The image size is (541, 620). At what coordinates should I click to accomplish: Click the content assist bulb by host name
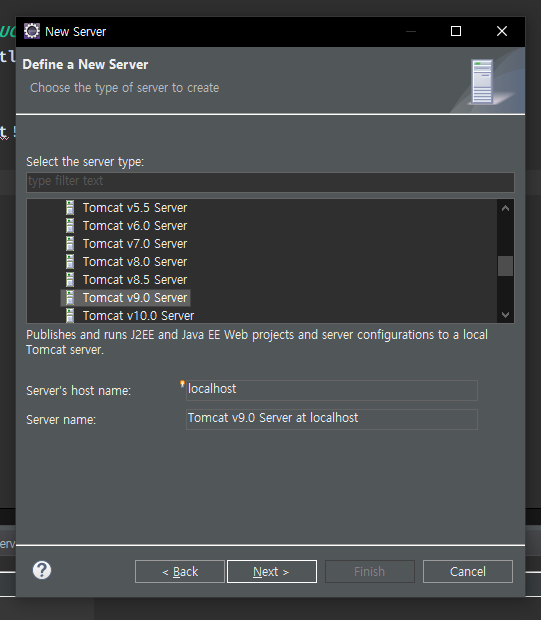click(182, 384)
